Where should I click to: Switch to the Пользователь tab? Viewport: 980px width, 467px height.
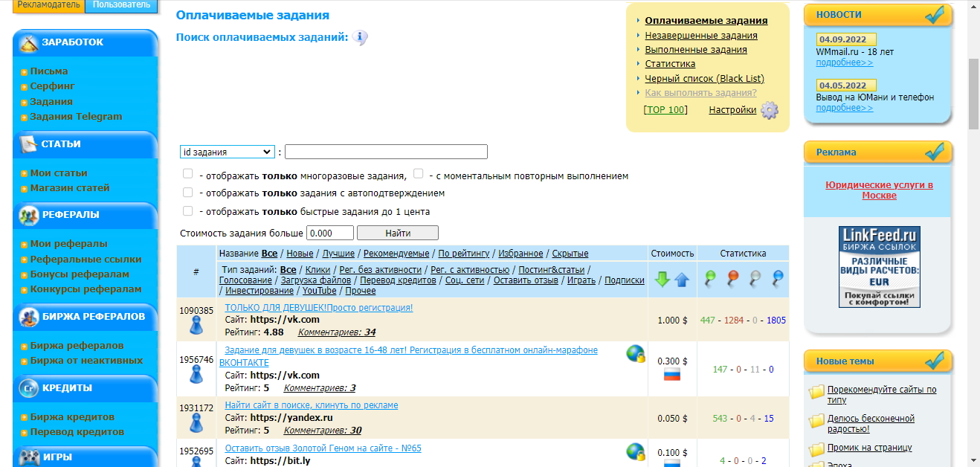pyautogui.click(x=122, y=5)
